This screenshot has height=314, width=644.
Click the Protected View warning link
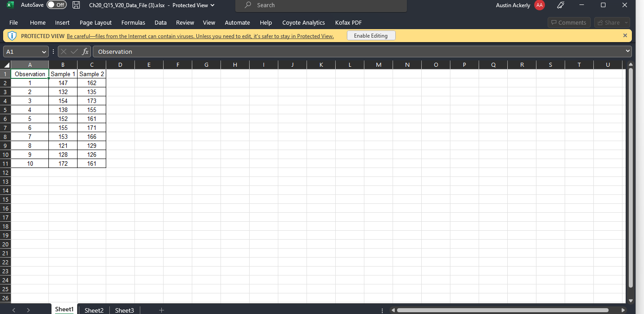coord(200,36)
